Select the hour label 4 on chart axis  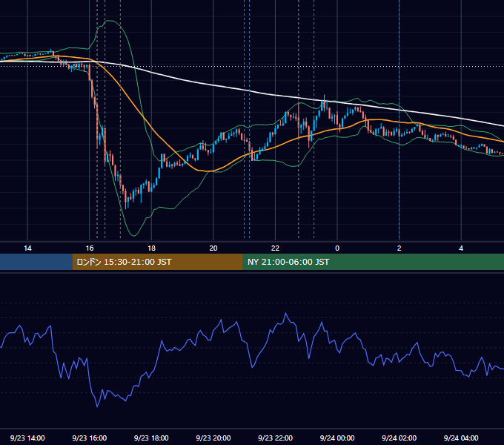(x=461, y=248)
